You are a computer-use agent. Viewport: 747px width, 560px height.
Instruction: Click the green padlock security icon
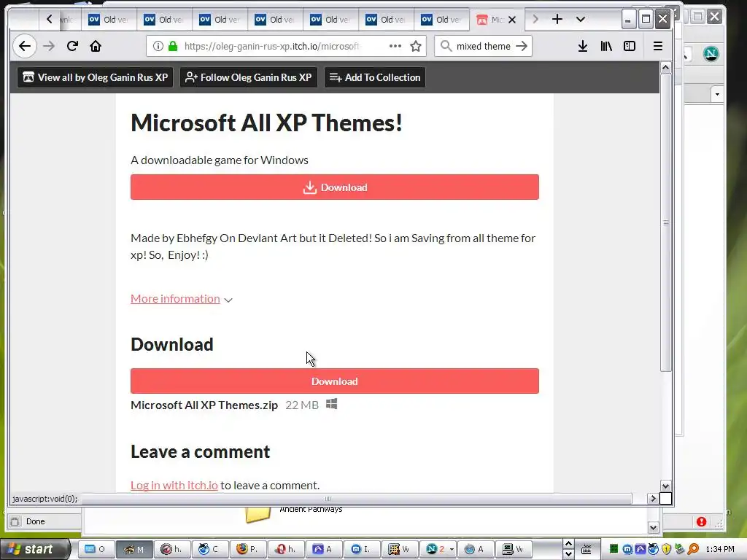(173, 46)
